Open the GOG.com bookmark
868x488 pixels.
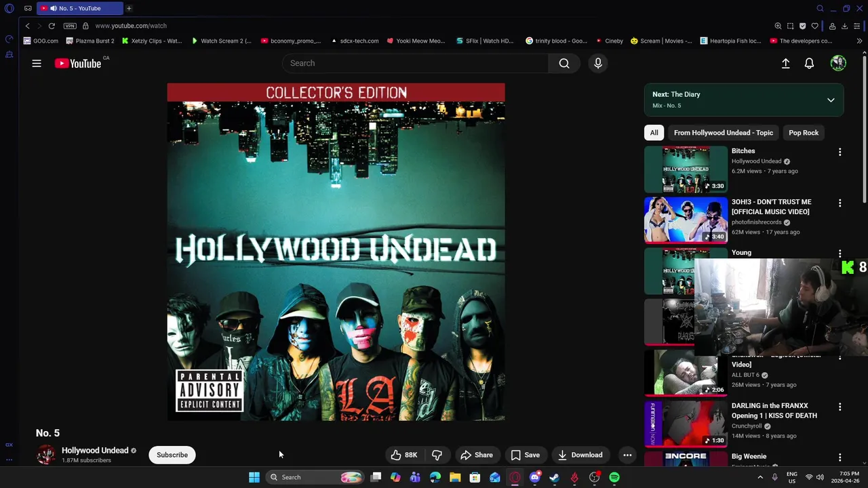point(41,41)
